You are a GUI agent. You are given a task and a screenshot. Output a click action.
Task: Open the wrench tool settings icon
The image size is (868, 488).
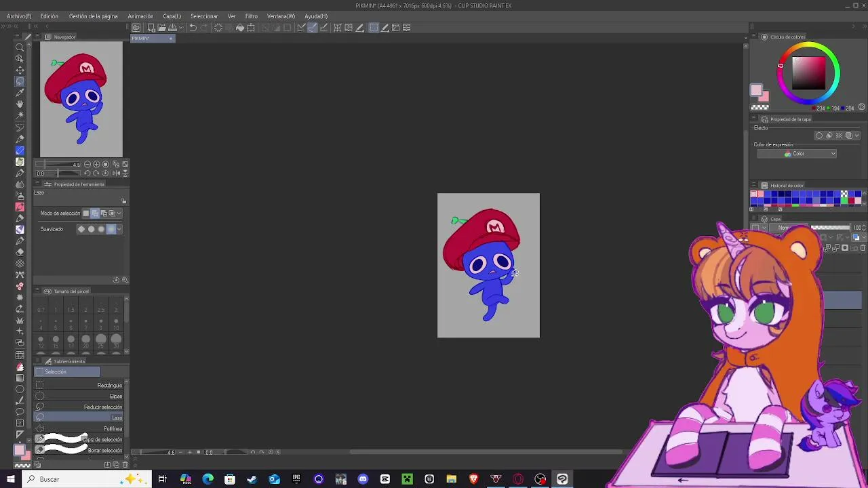click(125, 280)
